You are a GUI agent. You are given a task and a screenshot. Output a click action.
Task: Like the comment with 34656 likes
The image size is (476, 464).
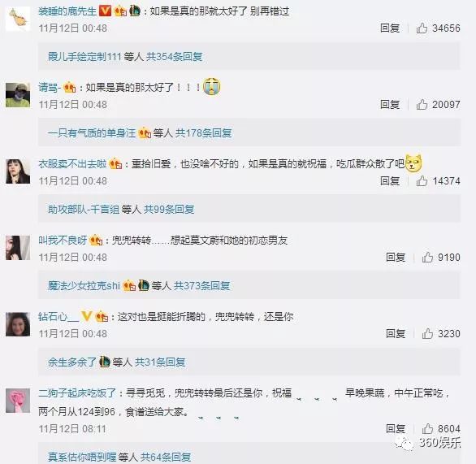coord(422,28)
